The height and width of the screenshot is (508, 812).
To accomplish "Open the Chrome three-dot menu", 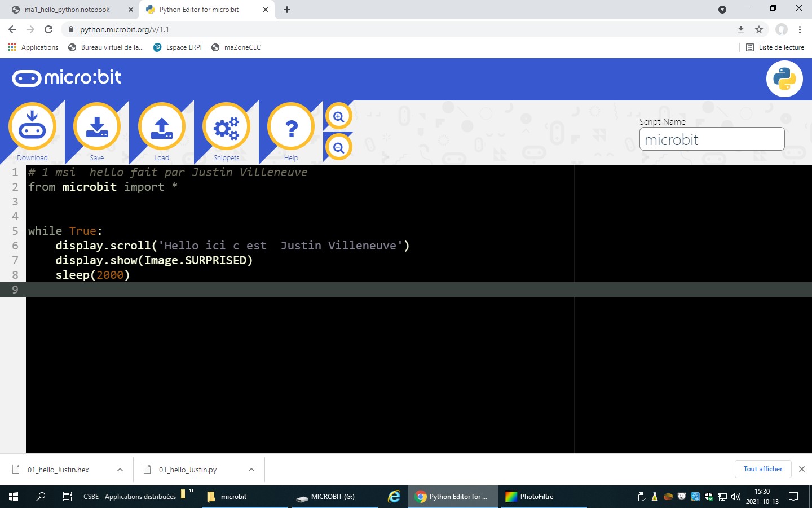I will 800,29.
